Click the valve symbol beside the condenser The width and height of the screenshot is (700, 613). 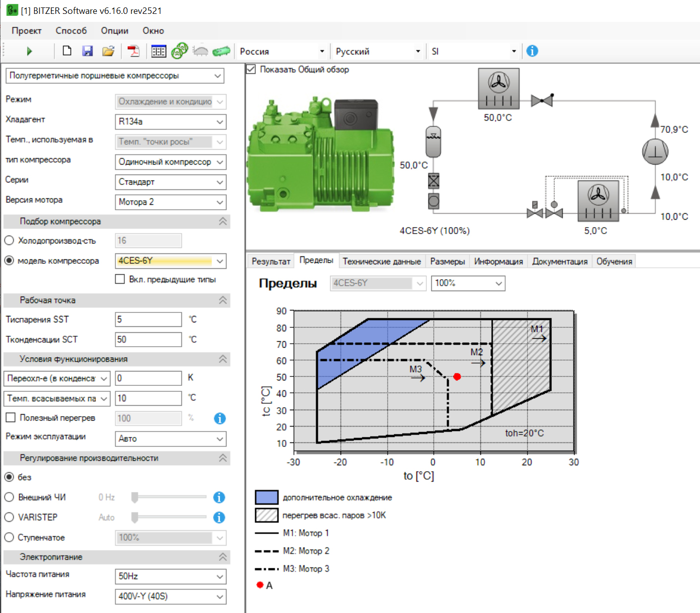coord(542,100)
